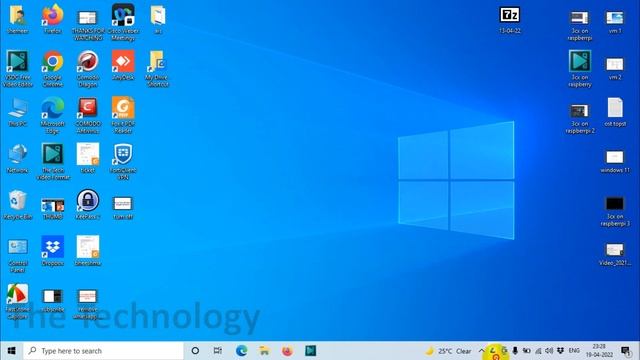Select the Network desktop icon
The height and width of the screenshot is (360, 640).
tap(18, 158)
